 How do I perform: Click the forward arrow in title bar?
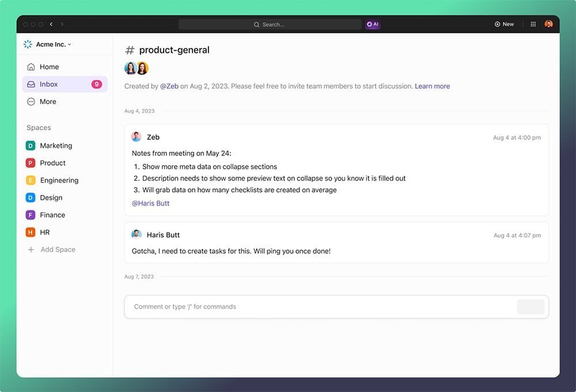click(62, 24)
